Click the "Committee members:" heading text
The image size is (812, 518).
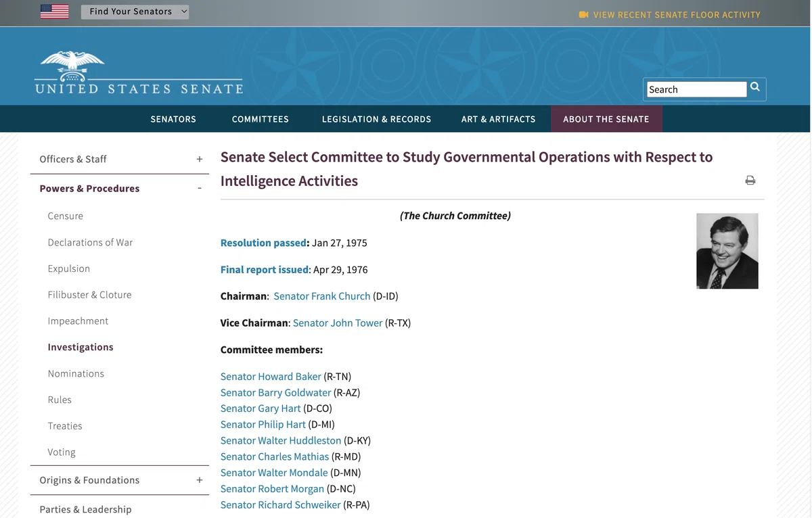tap(271, 350)
